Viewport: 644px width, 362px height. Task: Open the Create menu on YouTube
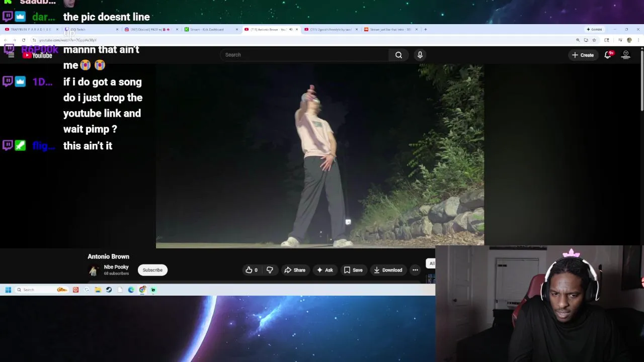tap(583, 55)
